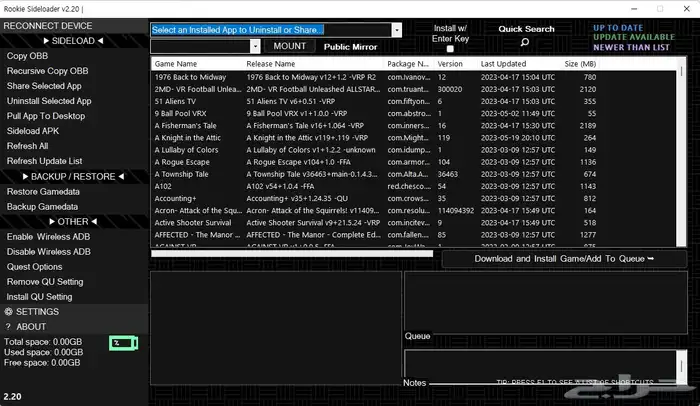Sort by Size (MB) column header
The image size is (700, 406).
point(579,64)
